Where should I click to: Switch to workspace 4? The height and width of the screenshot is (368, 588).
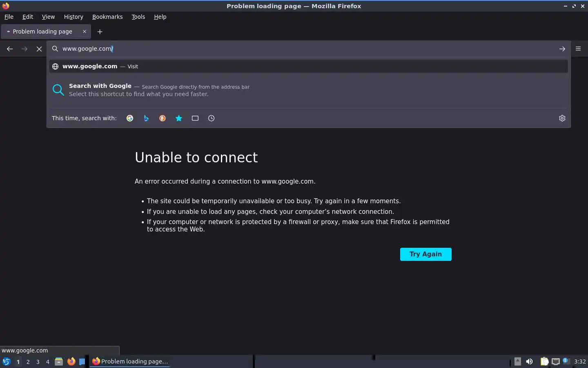pos(48,361)
